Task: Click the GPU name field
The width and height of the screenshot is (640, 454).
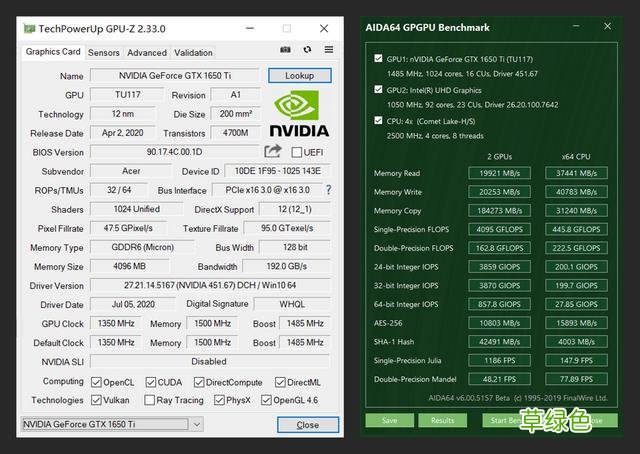Action: pyautogui.click(x=175, y=76)
